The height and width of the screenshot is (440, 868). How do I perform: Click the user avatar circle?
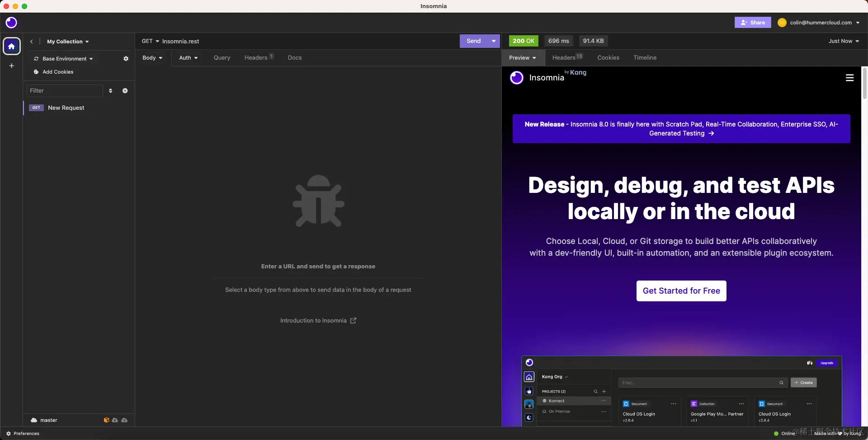(x=782, y=23)
